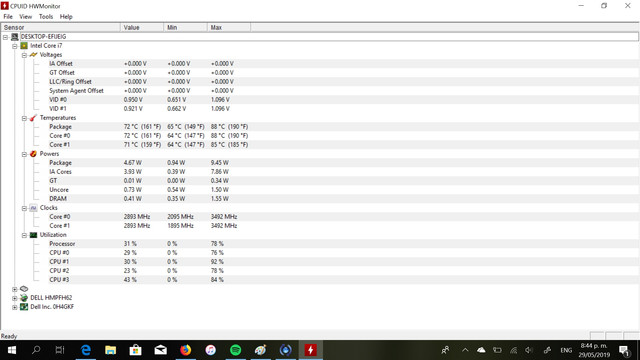
Task: Click the motherboard icon for Dell Inc. 0H4GKF
Action: click(x=24, y=307)
